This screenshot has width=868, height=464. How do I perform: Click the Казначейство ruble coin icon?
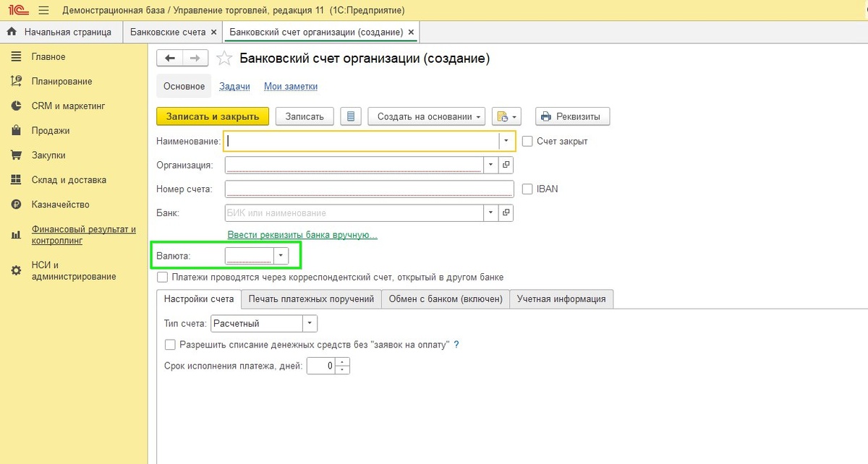coord(16,205)
